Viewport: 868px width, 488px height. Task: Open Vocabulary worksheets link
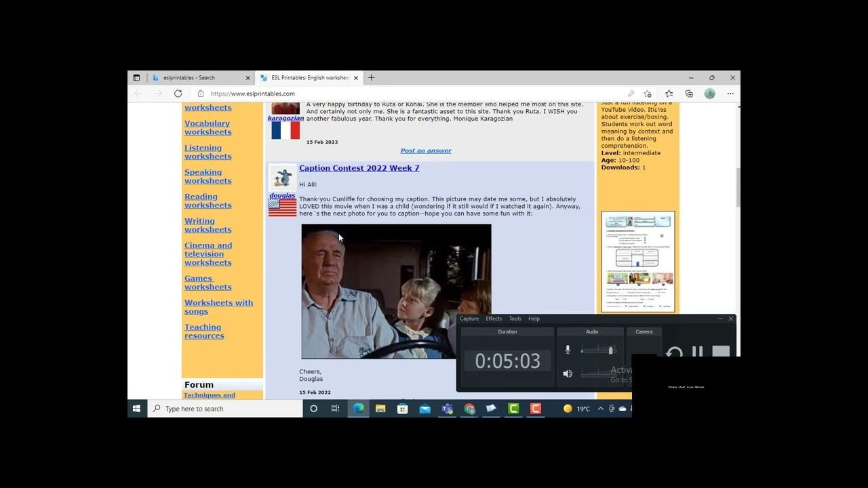point(208,127)
